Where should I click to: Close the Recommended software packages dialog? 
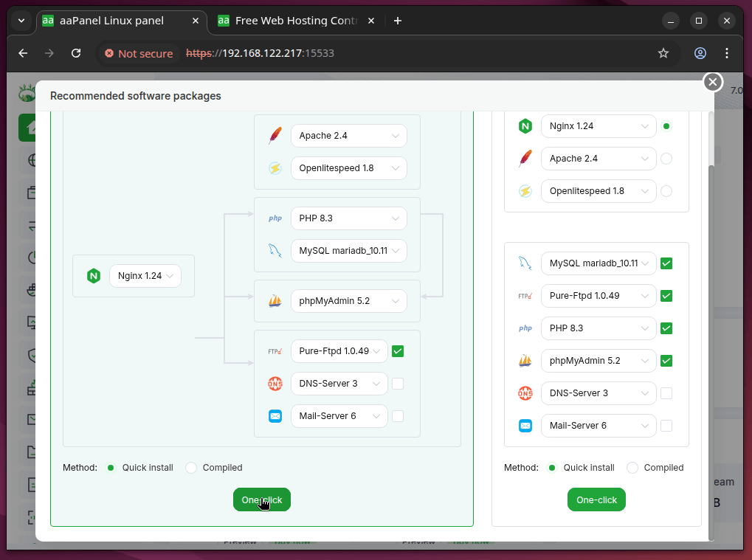[712, 82]
